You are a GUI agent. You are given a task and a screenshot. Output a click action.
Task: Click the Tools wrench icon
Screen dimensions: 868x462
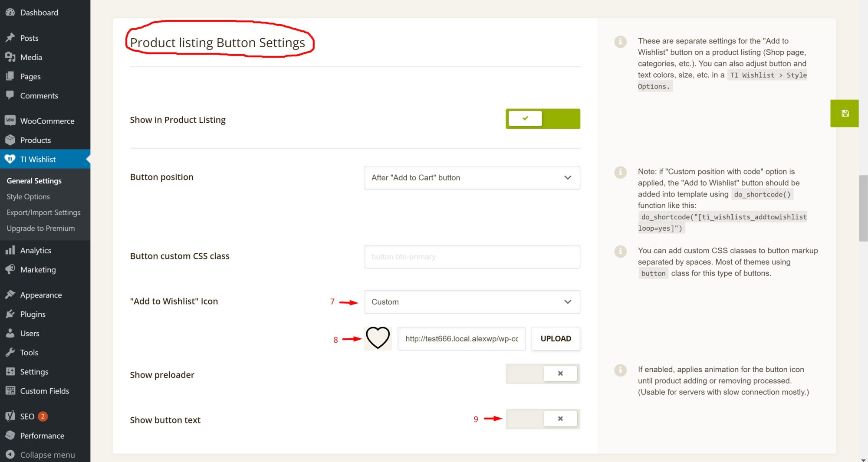pyautogui.click(x=10, y=352)
